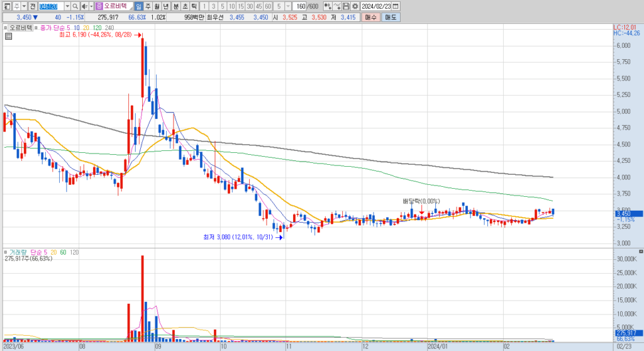
Task: Click the 최우선 best quote label
Action: pos(215,17)
